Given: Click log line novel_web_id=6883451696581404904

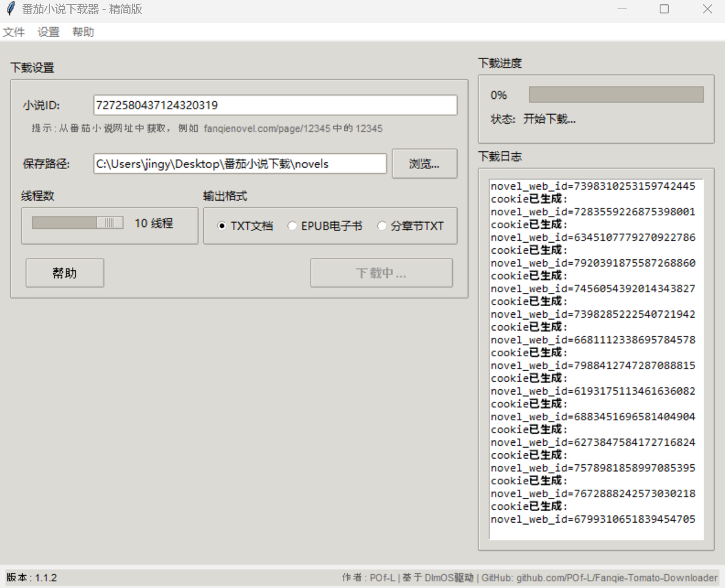Looking at the screenshot, I should point(593,417).
